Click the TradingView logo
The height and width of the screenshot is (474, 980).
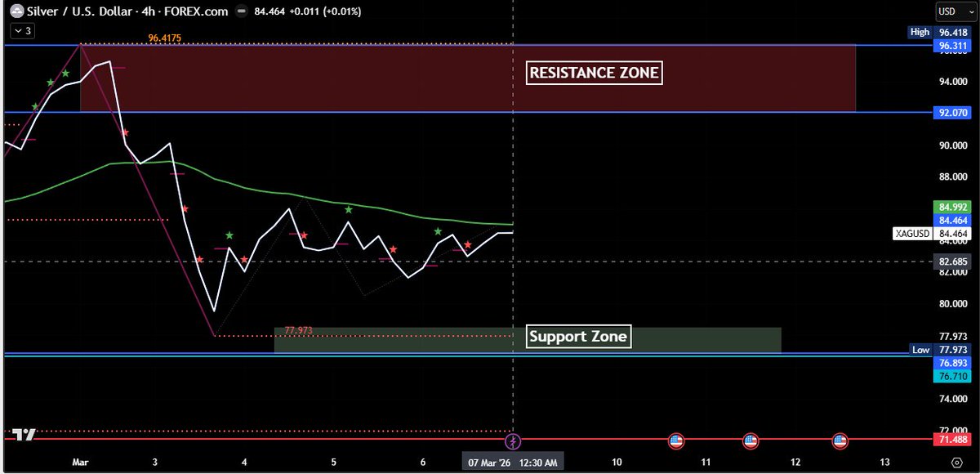coord(24,435)
